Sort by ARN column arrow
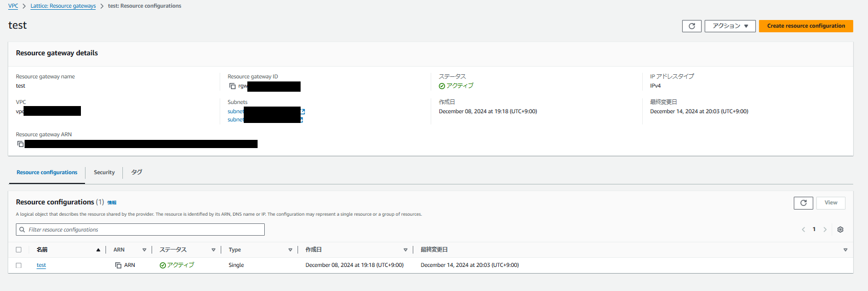 (x=144, y=250)
